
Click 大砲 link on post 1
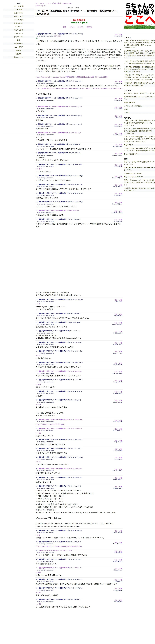click(x=120, y=35)
